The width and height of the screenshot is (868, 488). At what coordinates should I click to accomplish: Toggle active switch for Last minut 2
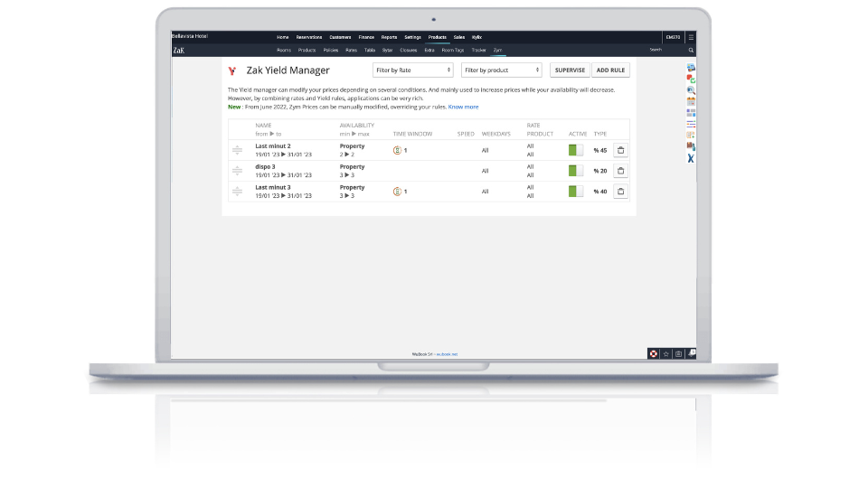576,150
